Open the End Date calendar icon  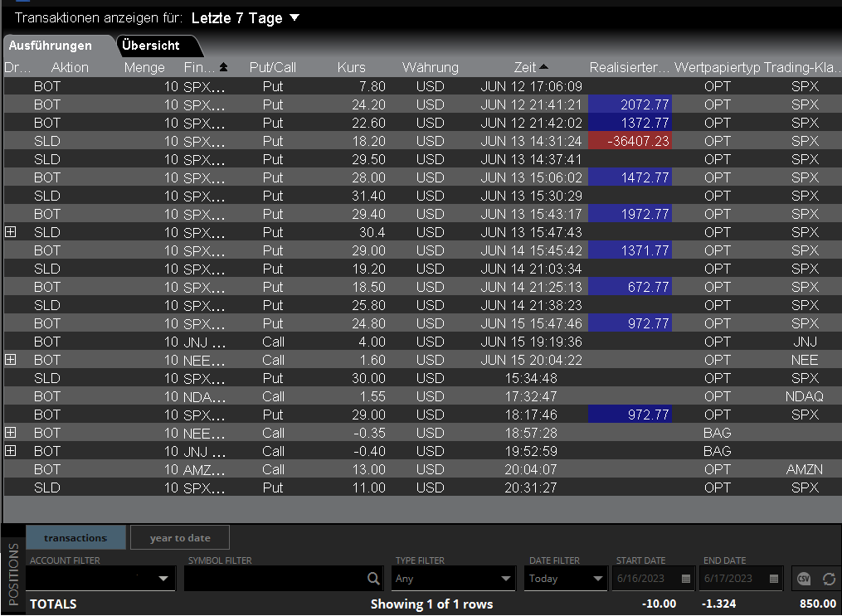[x=772, y=579]
